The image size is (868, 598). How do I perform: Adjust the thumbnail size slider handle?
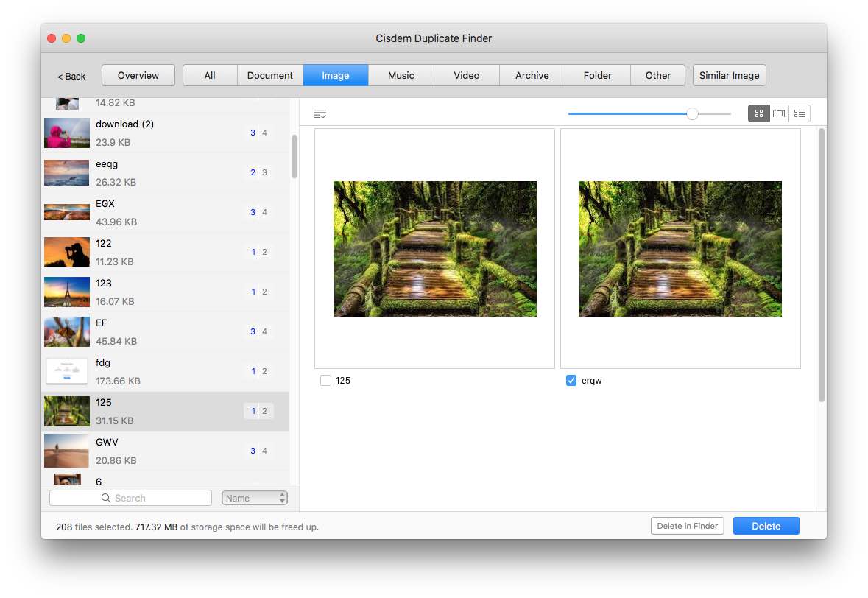(x=692, y=113)
